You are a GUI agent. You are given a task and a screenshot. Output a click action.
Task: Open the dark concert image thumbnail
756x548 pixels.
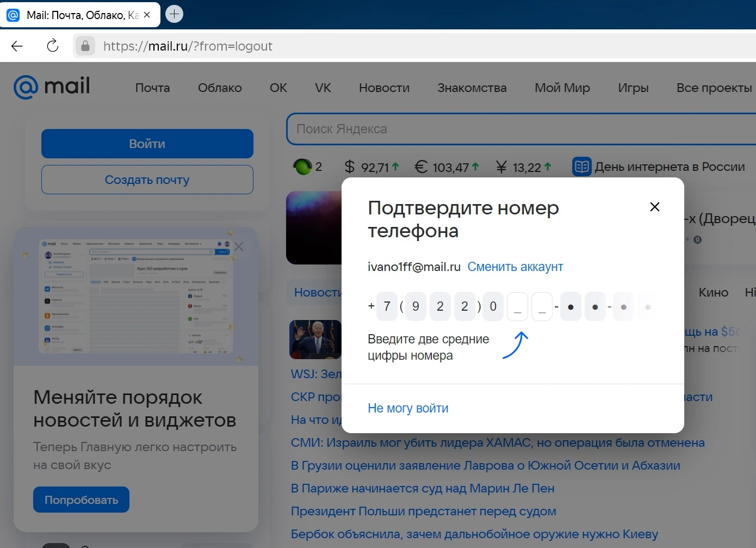314,227
